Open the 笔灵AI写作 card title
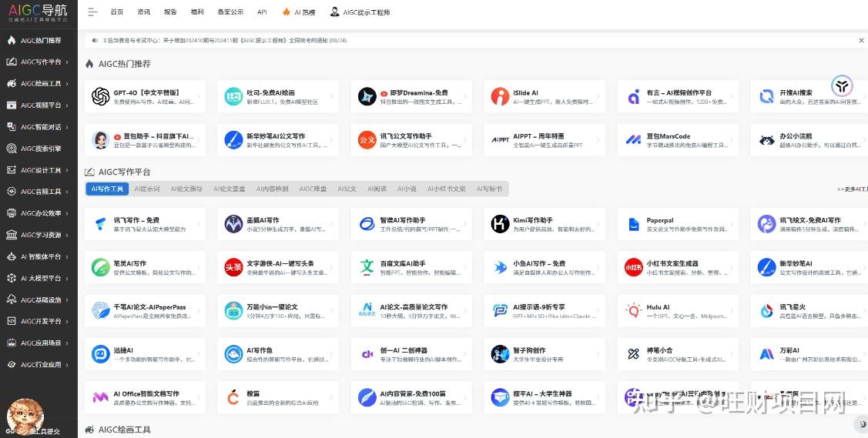 tap(130, 263)
